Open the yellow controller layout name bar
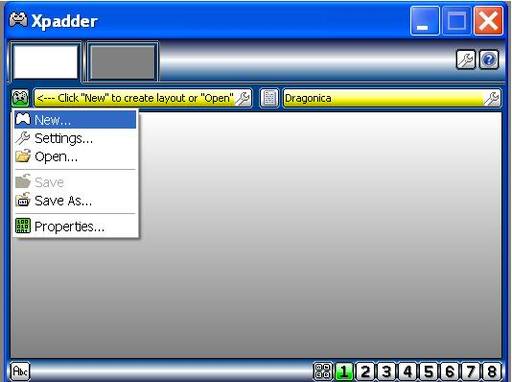 [143, 98]
